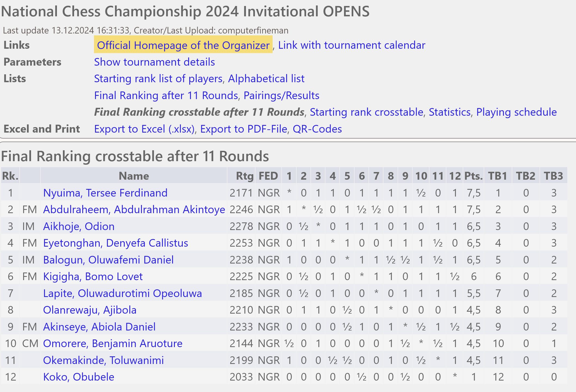
Task: Select player Aikhoje, Odion
Action: coord(79,226)
